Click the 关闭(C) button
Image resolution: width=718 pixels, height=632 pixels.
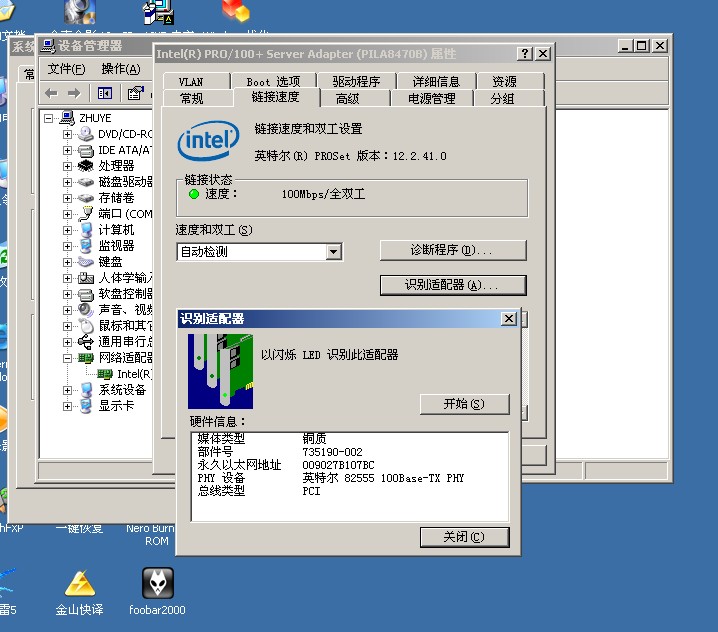(464, 537)
